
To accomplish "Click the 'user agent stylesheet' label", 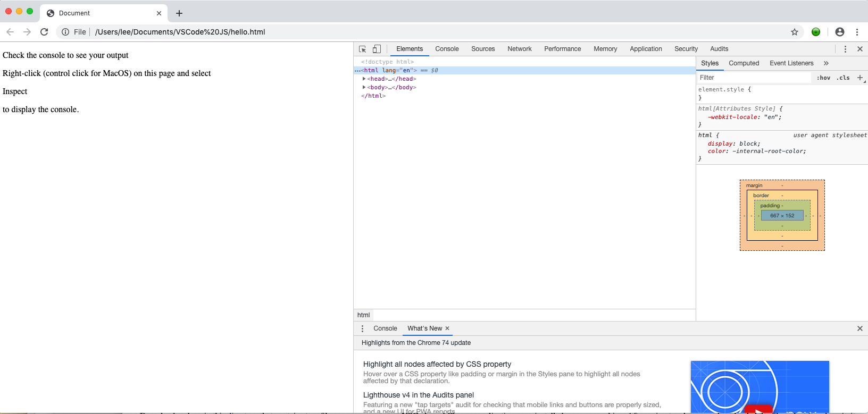I will [x=830, y=135].
